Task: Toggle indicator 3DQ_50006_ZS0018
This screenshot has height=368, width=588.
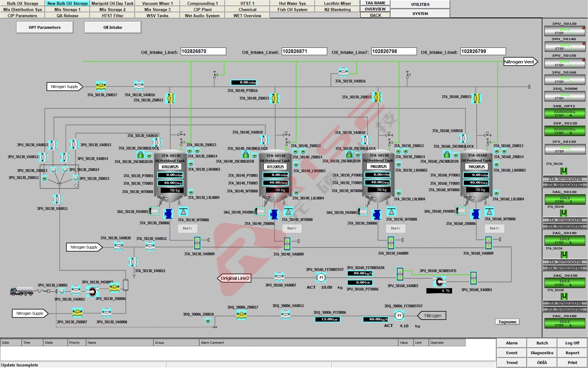Action: coord(208,321)
